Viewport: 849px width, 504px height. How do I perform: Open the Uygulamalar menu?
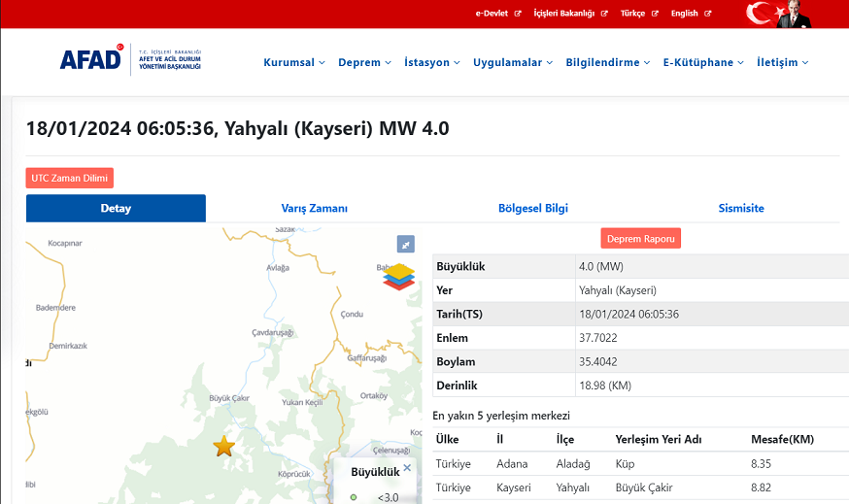513,62
